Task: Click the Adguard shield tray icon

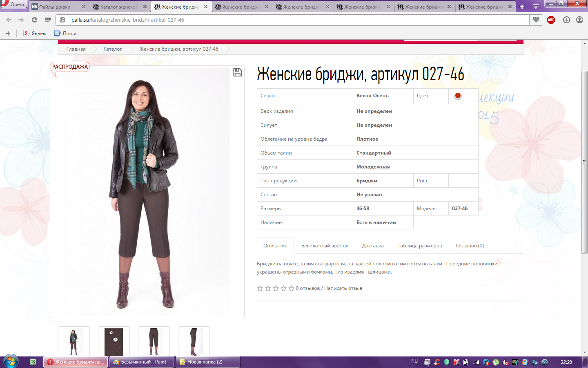Action: pos(446,362)
